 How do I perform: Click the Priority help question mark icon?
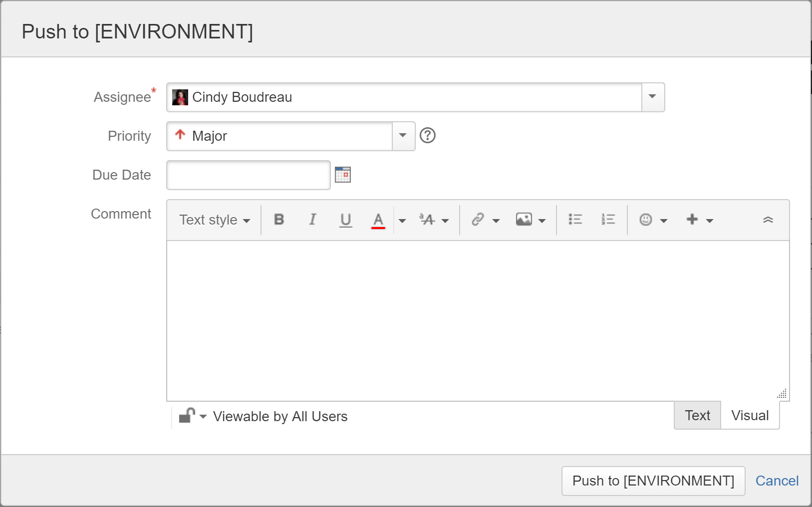pyautogui.click(x=428, y=135)
